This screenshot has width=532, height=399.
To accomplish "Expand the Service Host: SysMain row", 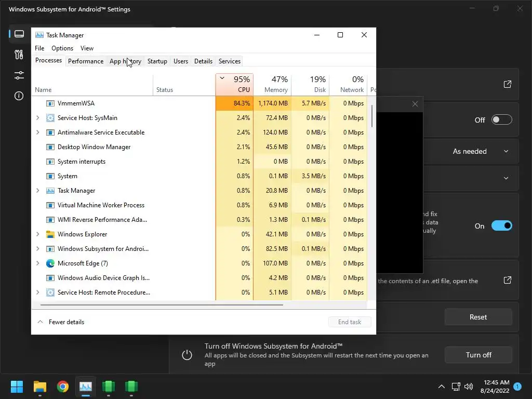I will click(x=37, y=118).
